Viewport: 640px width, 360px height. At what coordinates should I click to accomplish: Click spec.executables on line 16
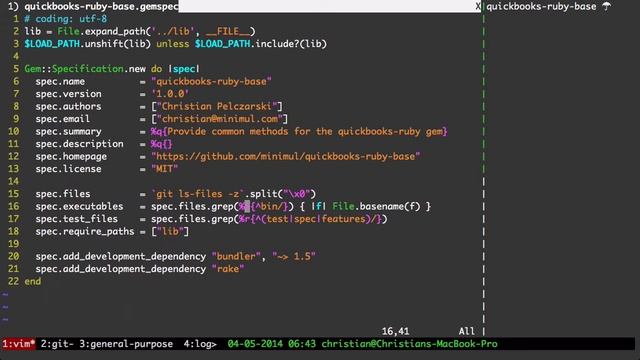coord(79,207)
